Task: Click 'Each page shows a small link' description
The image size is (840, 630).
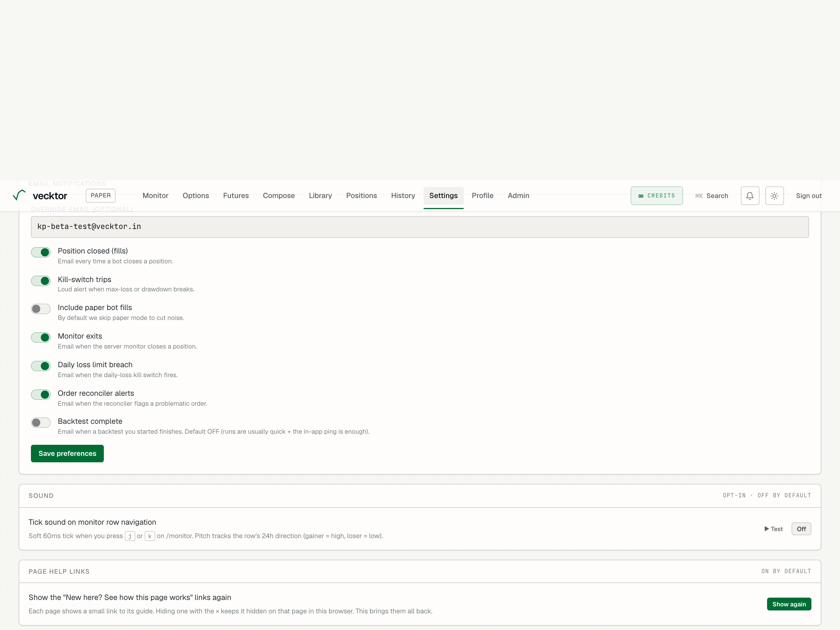Action: point(230,611)
